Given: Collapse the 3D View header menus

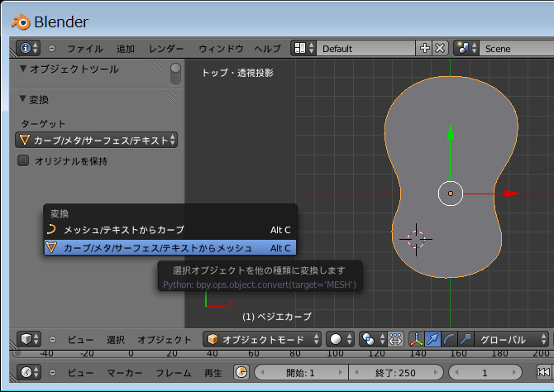Looking at the screenshot, I should [52, 340].
